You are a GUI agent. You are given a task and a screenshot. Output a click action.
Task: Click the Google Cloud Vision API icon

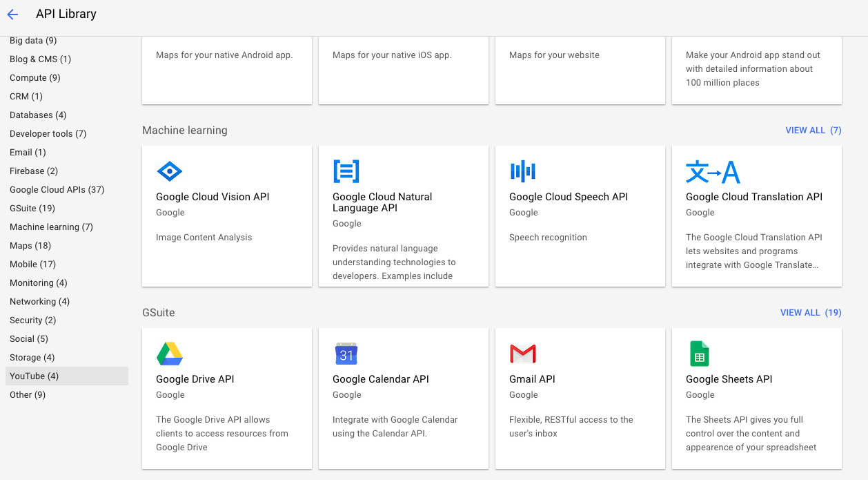pyautogui.click(x=170, y=171)
